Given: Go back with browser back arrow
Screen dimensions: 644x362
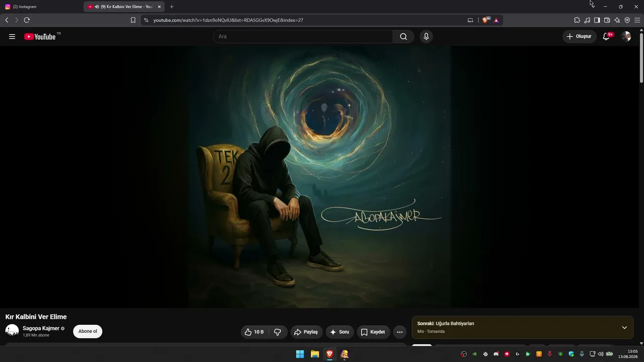Looking at the screenshot, I should click(x=7, y=20).
